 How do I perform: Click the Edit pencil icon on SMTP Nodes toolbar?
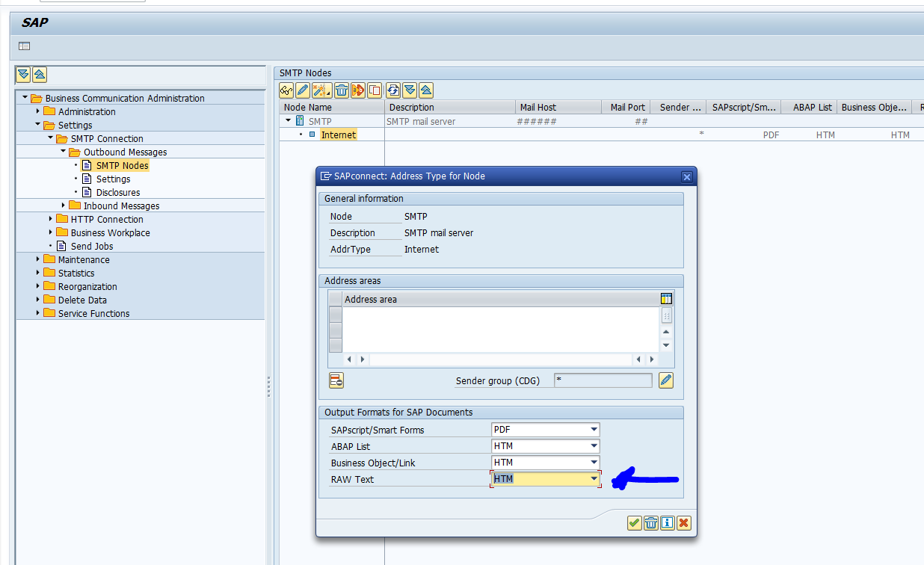pos(302,90)
